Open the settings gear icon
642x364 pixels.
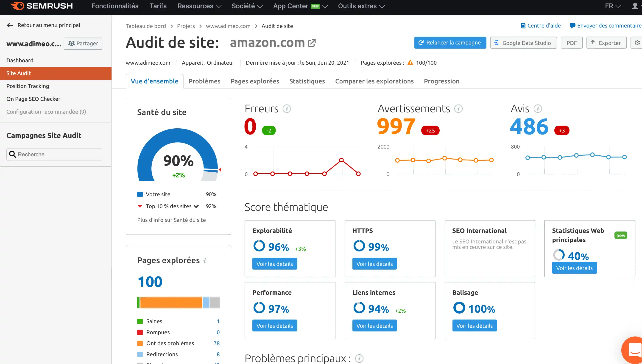pyautogui.click(x=637, y=43)
